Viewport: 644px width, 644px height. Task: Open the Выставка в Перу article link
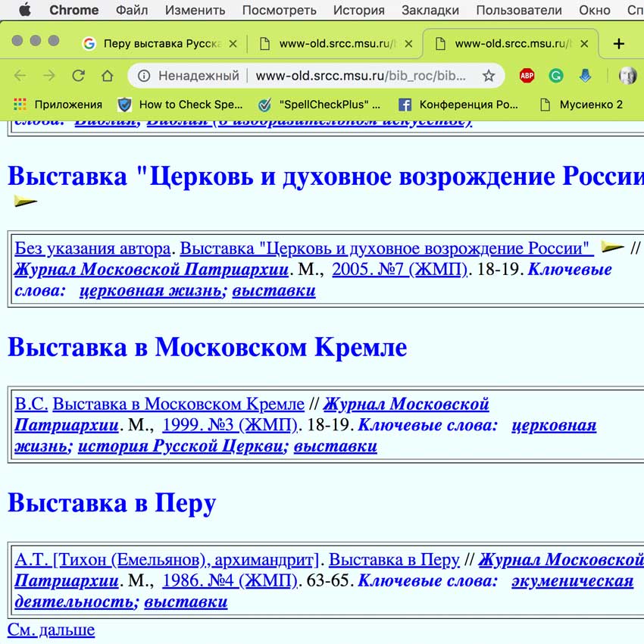point(394,560)
